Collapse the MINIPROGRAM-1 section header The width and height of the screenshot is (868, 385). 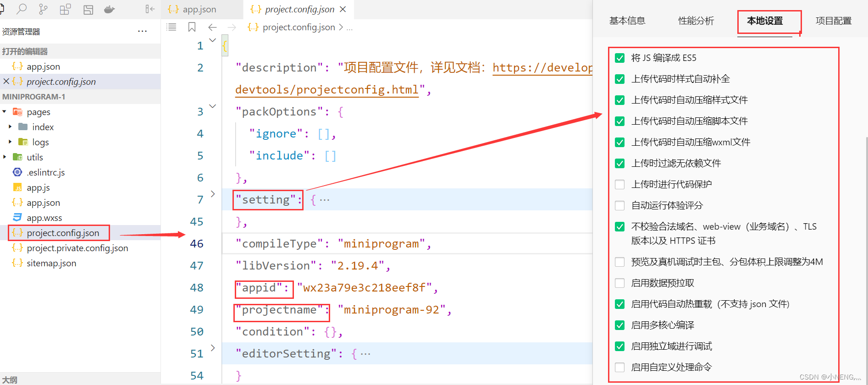click(80, 96)
